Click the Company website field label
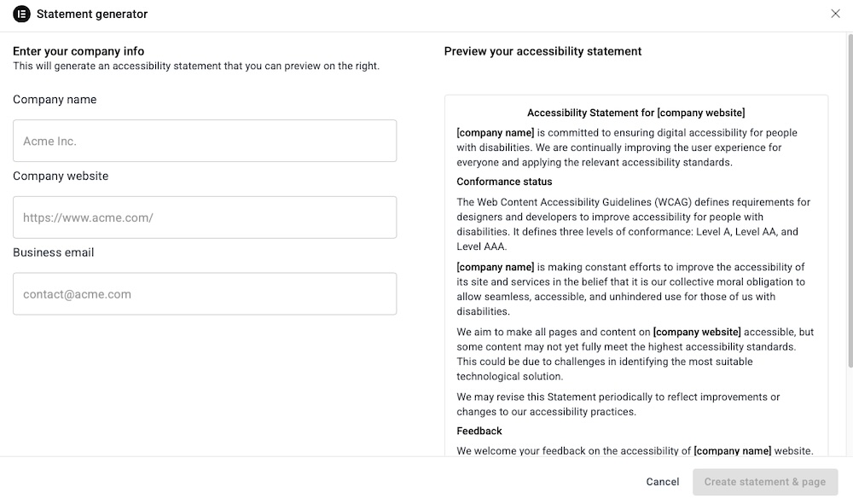The image size is (853, 504). [x=61, y=177]
